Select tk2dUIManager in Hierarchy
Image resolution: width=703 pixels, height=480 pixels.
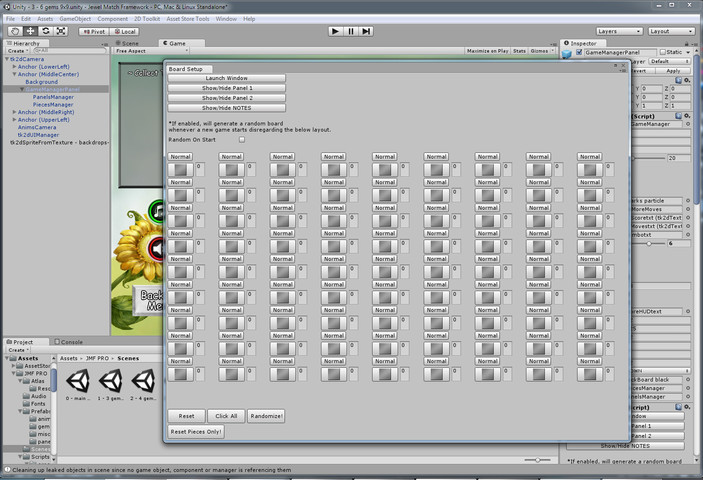38,135
